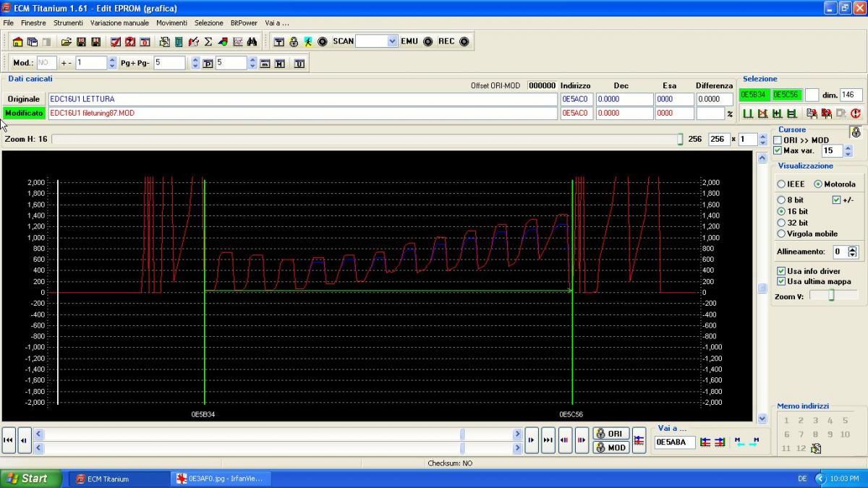
Task: Click the memo addresses icon next to 12
Action: [x=816, y=448]
